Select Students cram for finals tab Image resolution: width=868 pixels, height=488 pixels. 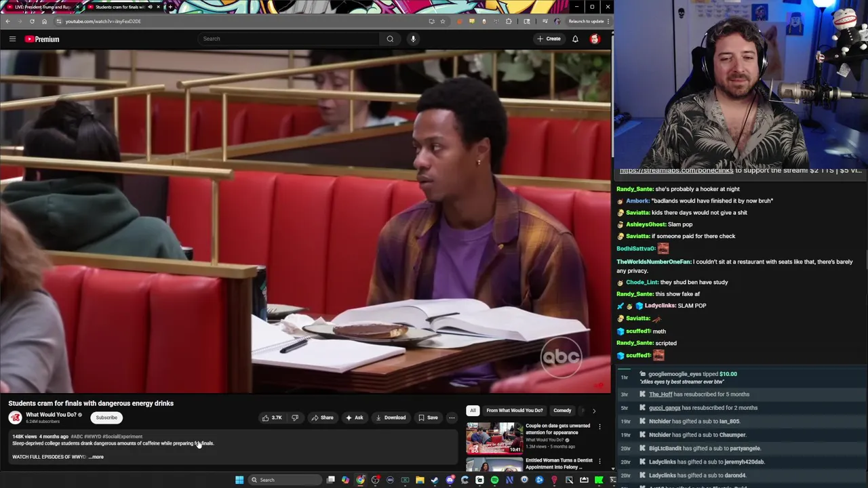pos(119,7)
